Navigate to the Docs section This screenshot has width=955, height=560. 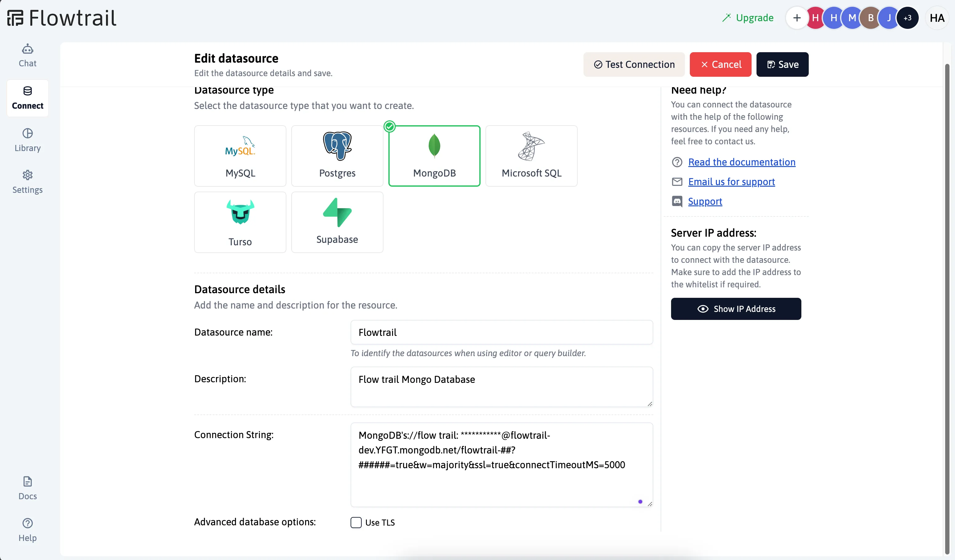pos(27,487)
